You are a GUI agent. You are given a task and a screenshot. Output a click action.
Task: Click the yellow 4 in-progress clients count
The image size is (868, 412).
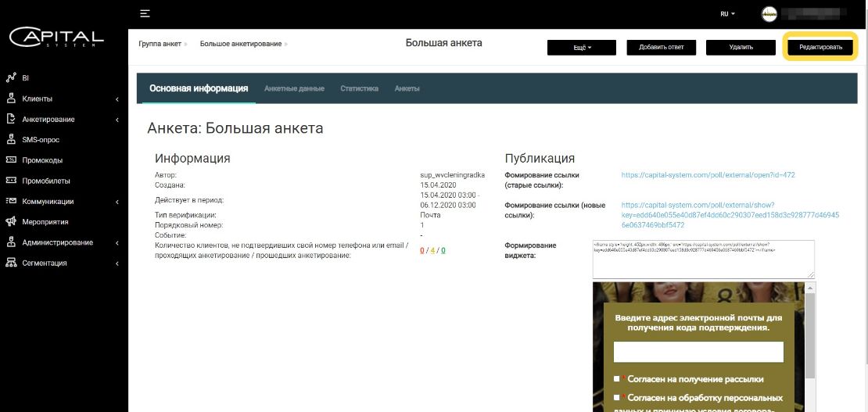[432, 250]
